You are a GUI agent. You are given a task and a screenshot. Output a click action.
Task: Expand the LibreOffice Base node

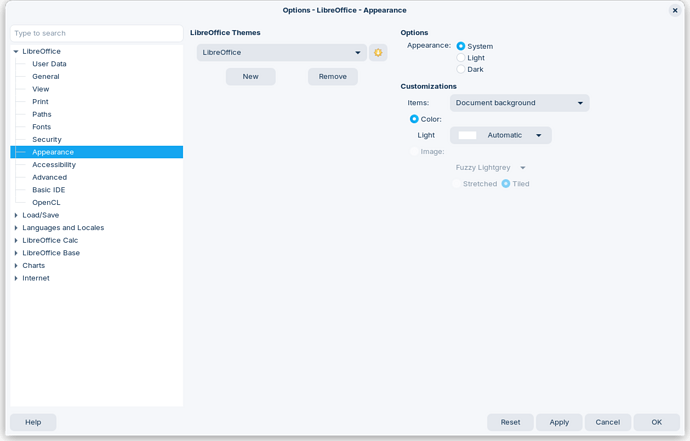[16, 253]
